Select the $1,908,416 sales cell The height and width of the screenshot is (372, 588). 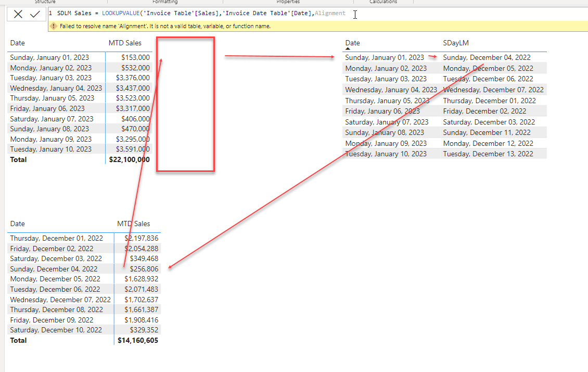(142, 320)
